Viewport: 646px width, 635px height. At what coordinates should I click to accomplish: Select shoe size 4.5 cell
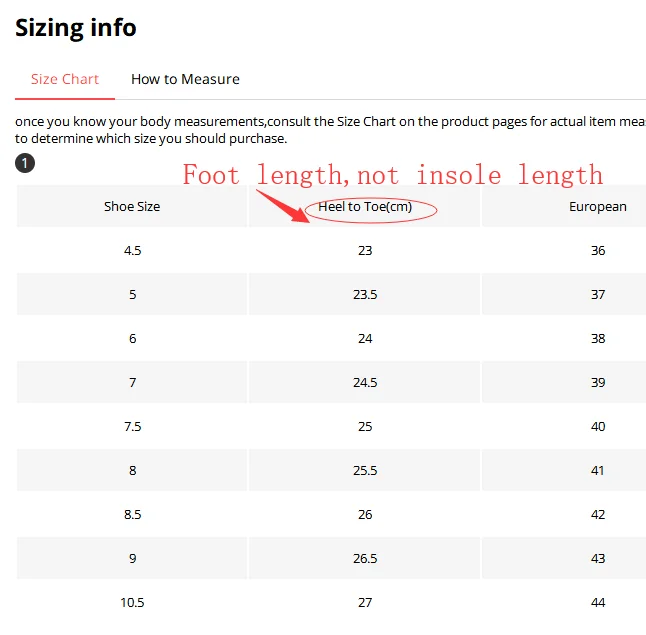(x=132, y=251)
